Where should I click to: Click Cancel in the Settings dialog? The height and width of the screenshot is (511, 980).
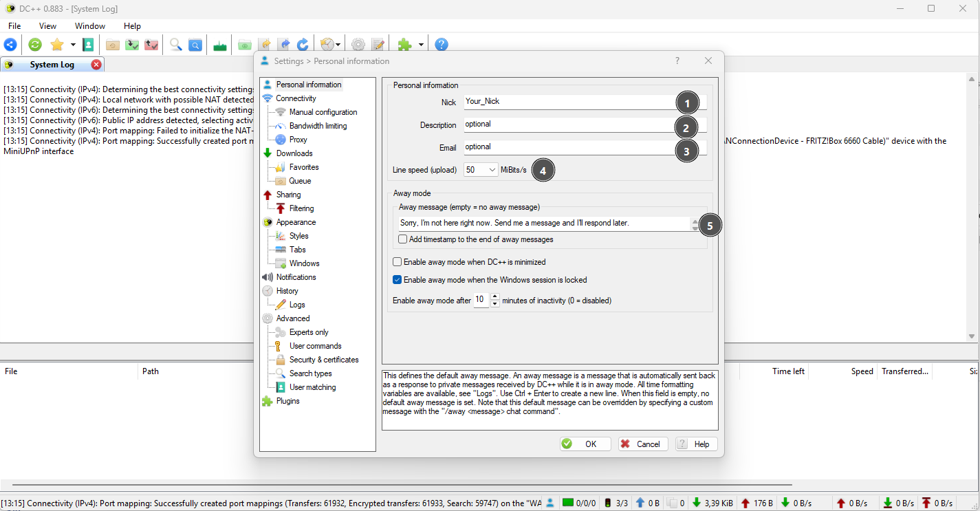click(x=642, y=444)
